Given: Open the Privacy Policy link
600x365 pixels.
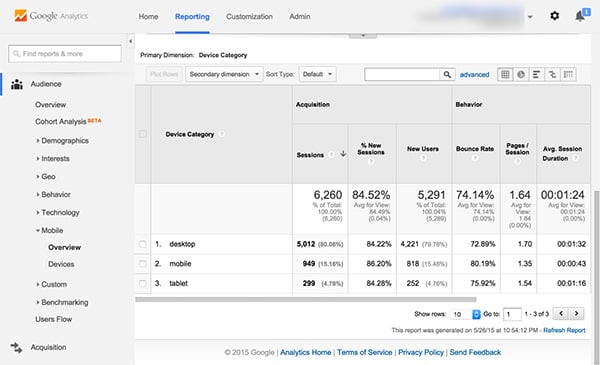Looking at the screenshot, I should click(421, 352).
